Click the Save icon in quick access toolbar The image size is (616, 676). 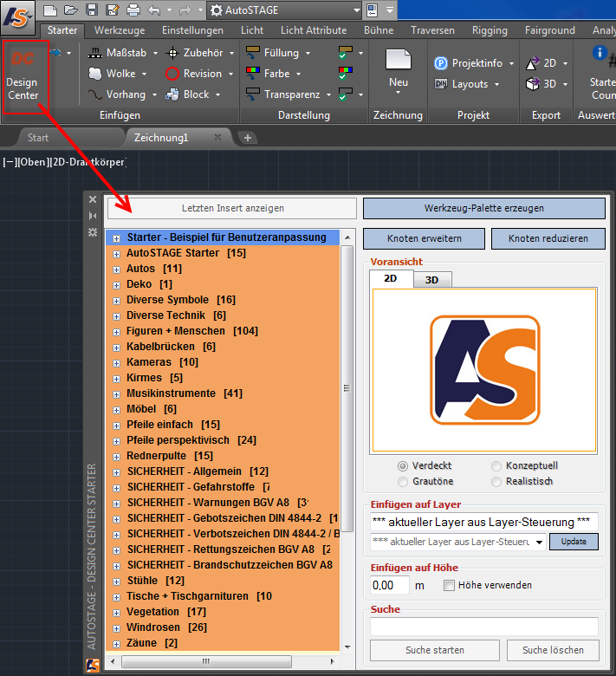[x=92, y=10]
